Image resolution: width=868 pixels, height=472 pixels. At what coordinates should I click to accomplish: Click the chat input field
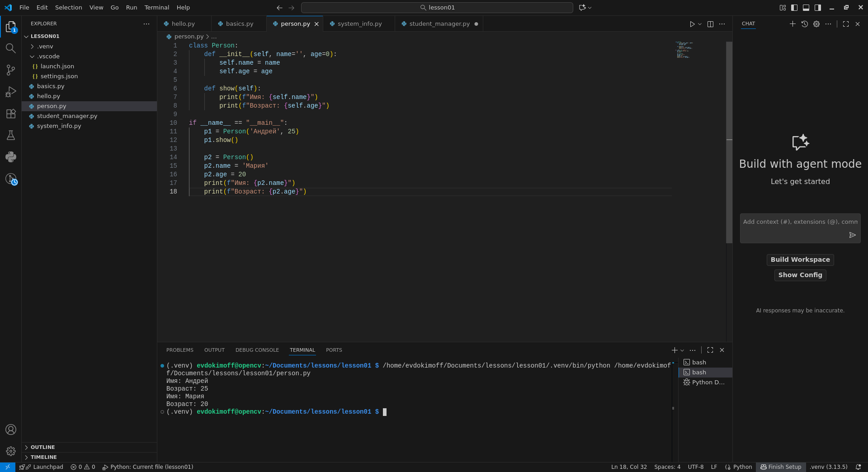coord(796,222)
